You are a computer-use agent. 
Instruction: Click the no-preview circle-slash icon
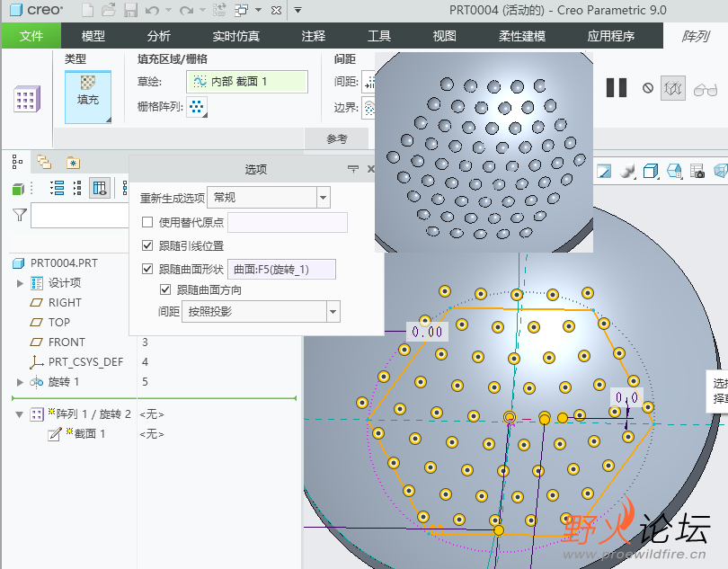(648, 88)
